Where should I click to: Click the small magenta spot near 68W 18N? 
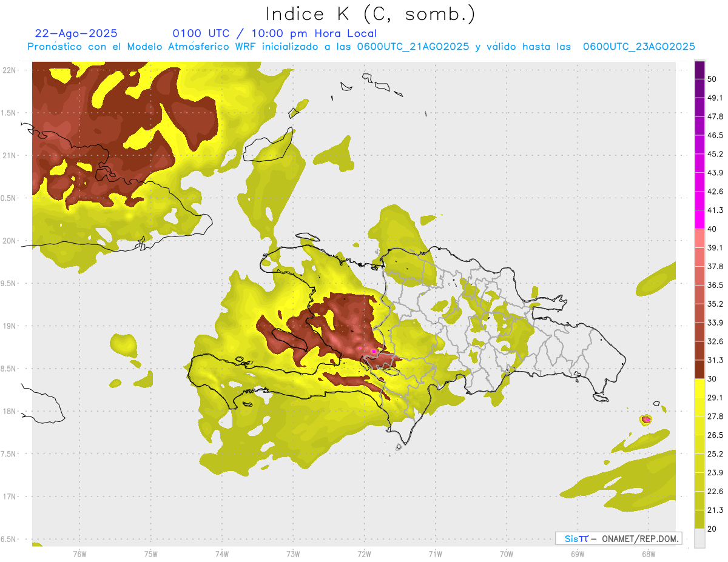[x=647, y=420]
